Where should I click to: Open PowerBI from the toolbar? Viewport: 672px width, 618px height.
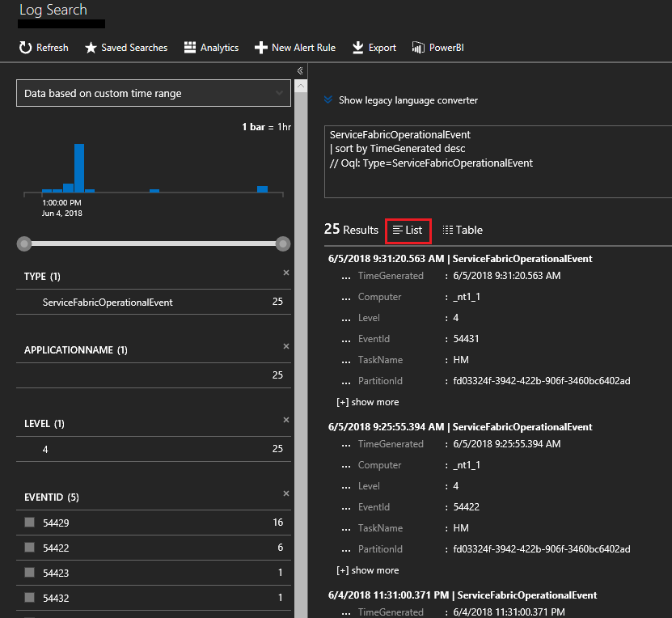click(x=418, y=48)
